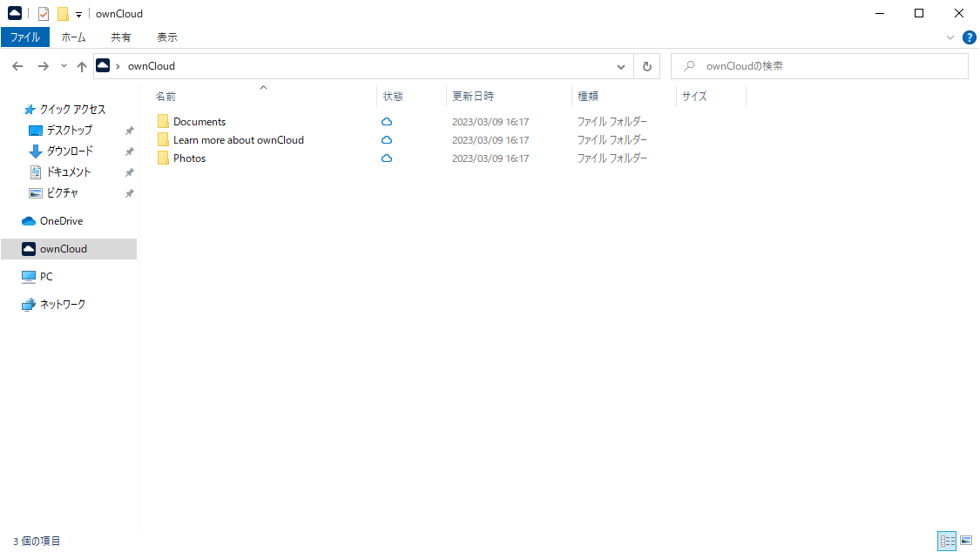Click the pin icon beside ドキュメント
Viewport: 980px width, 552px height.
[x=130, y=172]
